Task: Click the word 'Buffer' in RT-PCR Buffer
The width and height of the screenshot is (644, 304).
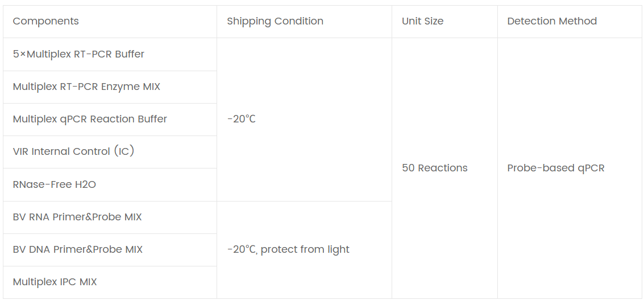Action: 130,55
